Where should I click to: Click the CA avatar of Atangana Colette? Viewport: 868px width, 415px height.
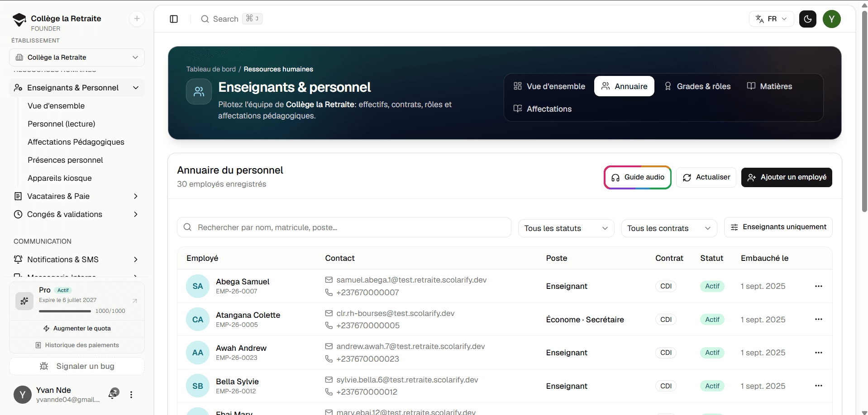click(198, 320)
